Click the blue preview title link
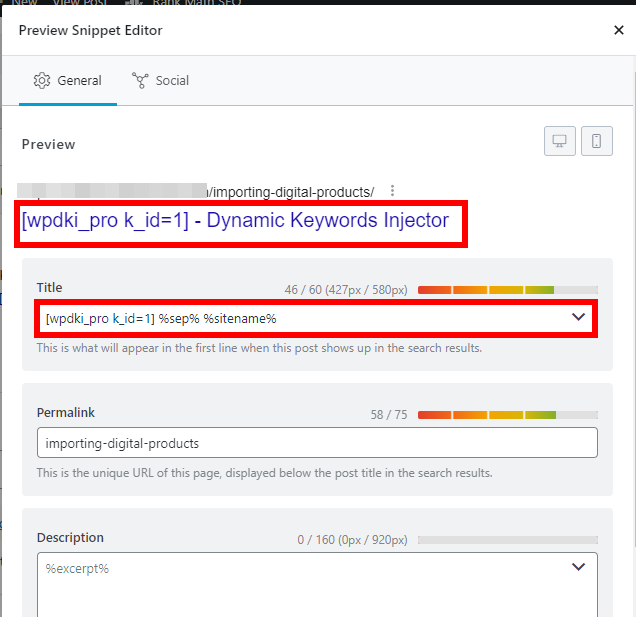Image resolution: width=636 pixels, height=617 pixels. click(235, 221)
